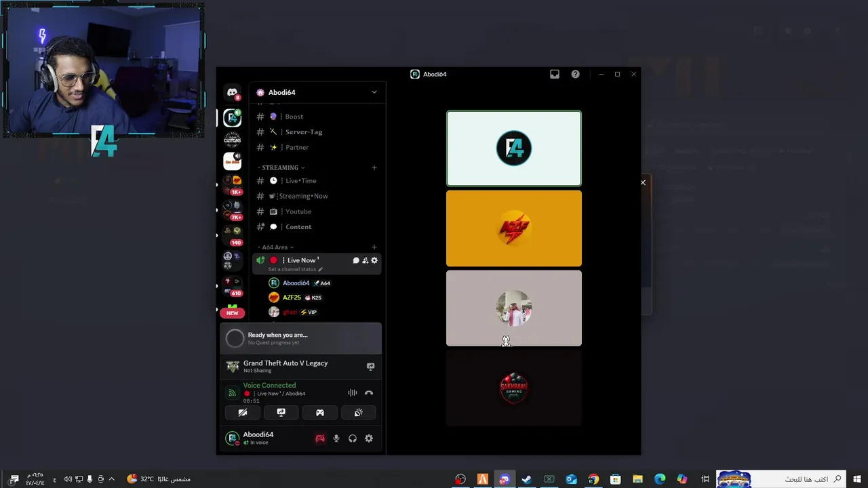Open File Explorer from the taskbar
The image size is (868, 488).
[637, 479]
